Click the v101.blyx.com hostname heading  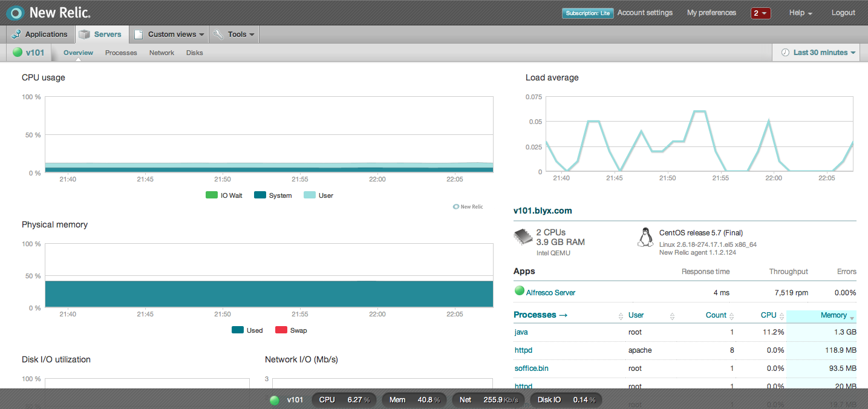tap(543, 211)
